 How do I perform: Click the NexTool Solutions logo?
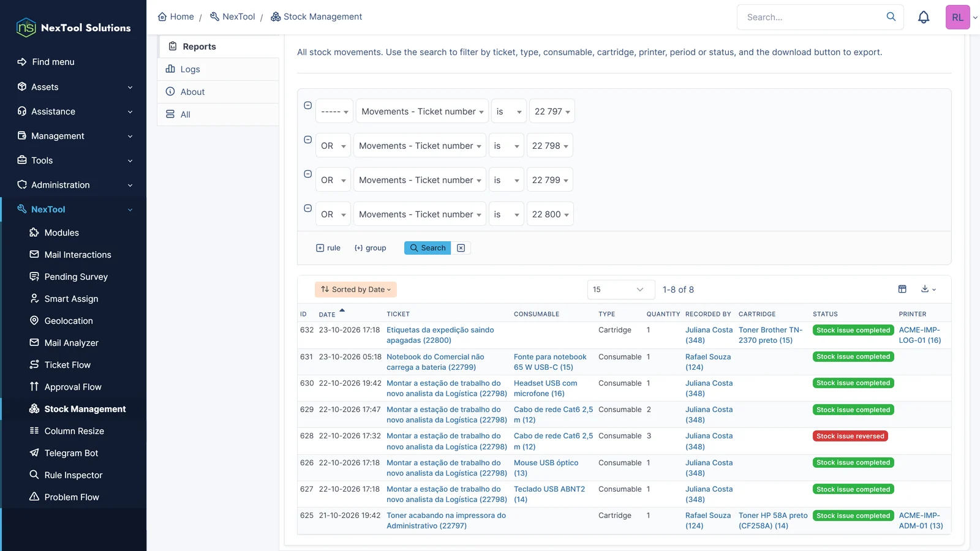(x=73, y=28)
